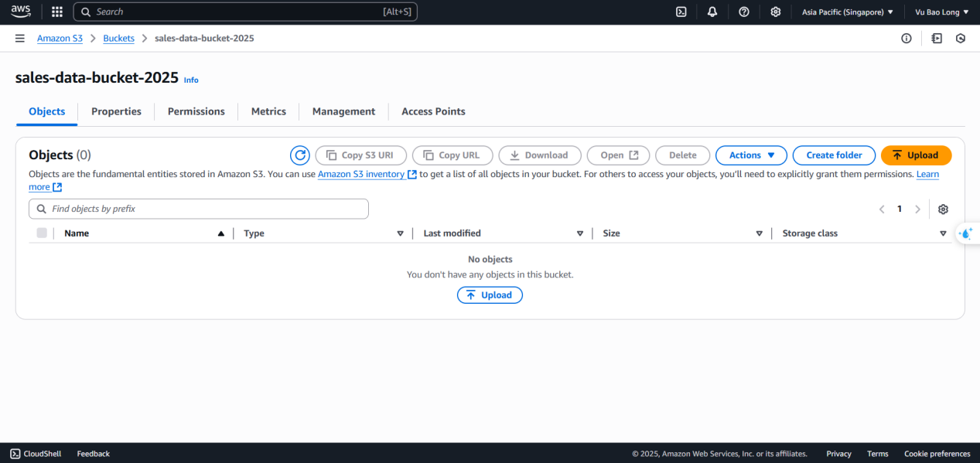Click the Copy S3 URI button

(x=360, y=155)
